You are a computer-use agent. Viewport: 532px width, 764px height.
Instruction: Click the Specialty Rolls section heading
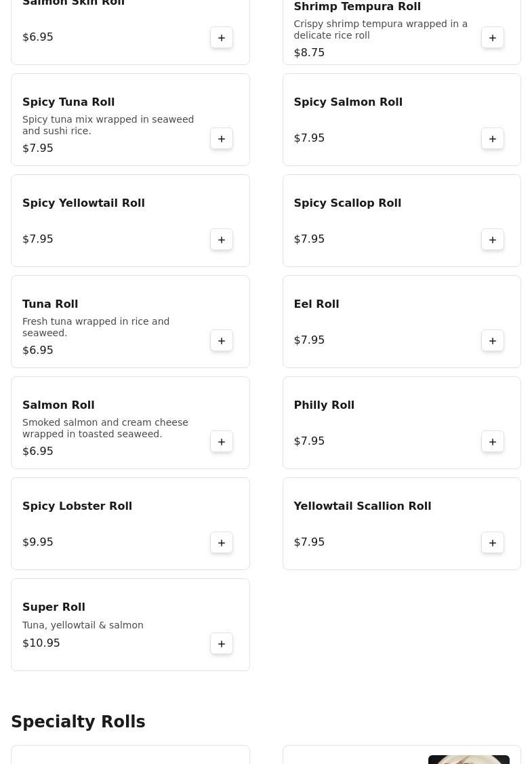pos(78,722)
